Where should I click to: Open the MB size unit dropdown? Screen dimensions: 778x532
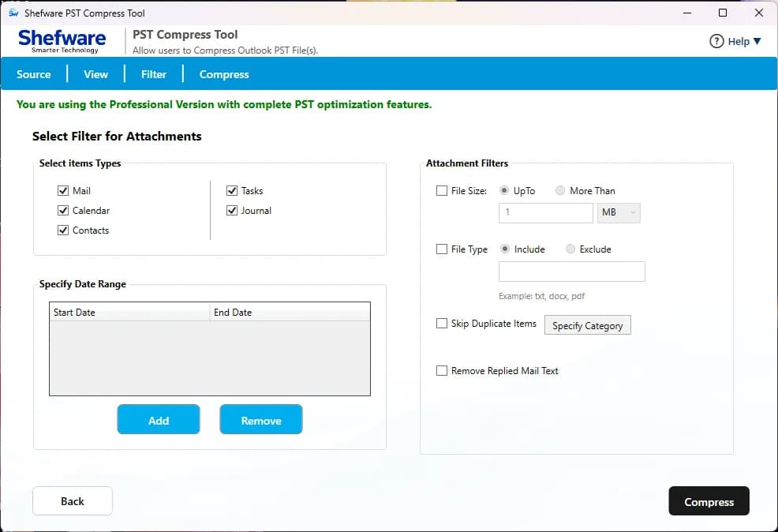[x=619, y=213]
